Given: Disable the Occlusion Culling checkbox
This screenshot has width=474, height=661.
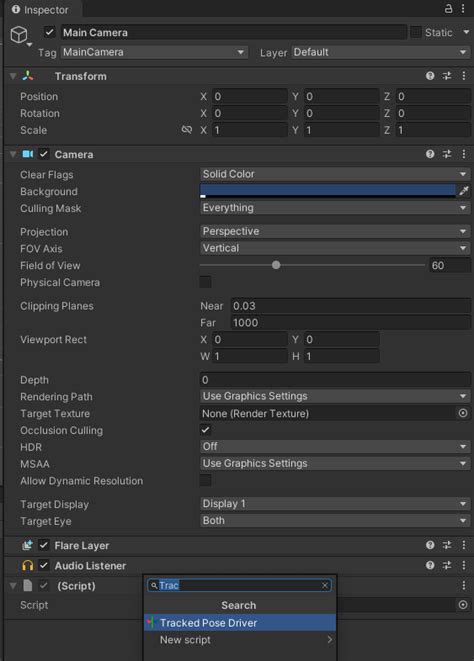Looking at the screenshot, I should 205,430.
